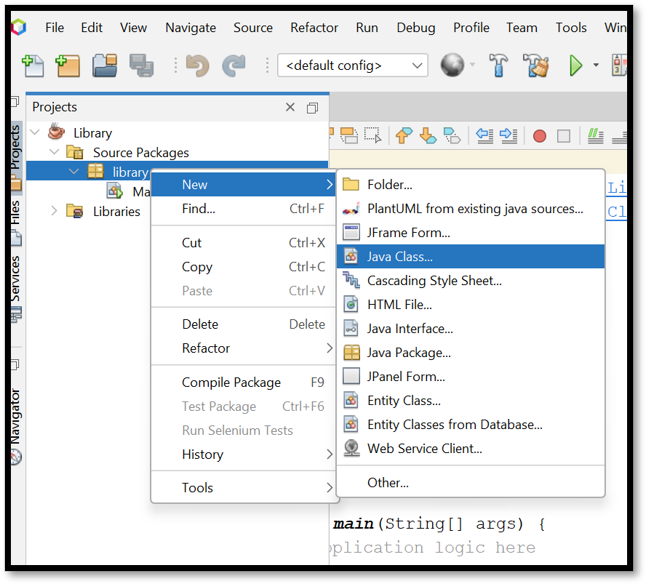This screenshot has width=646, height=584.
Task: Click the Stop Macro Recording square icon
Action: click(563, 136)
